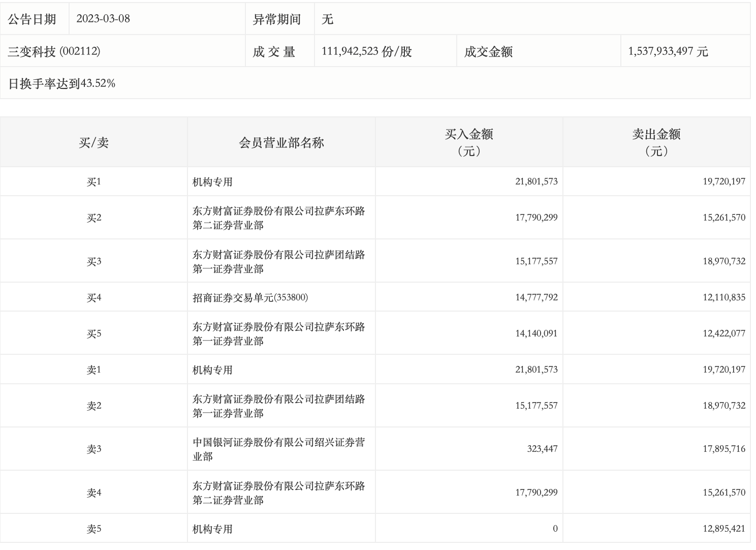Open 中国银河证券绍兴证券营业部 in the 卖3 row
This screenshot has width=756, height=550.
point(278,449)
